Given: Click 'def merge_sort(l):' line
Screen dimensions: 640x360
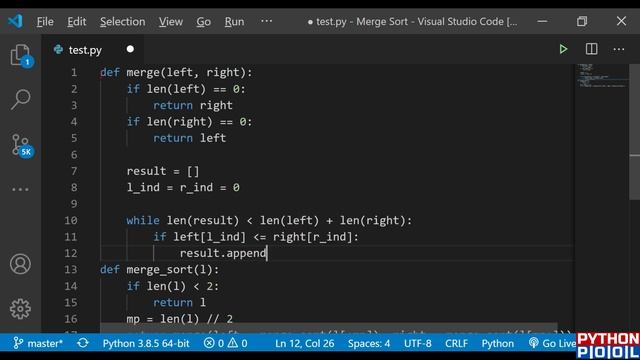Looking at the screenshot, I should tap(160, 269).
